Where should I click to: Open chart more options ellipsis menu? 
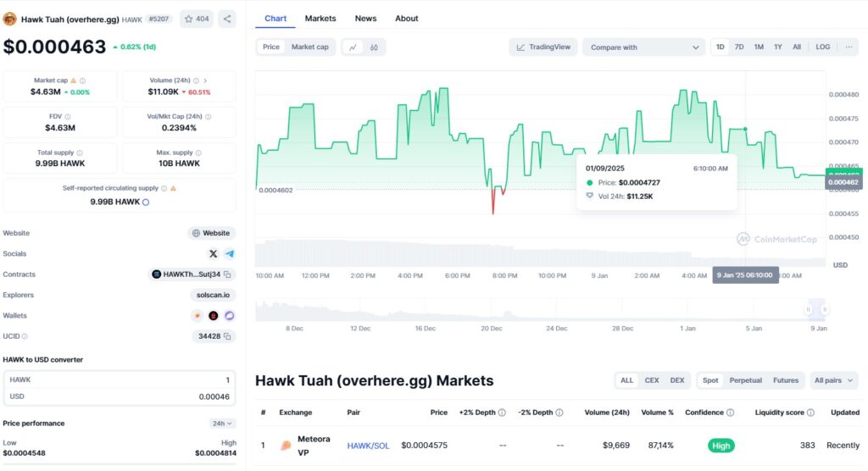pyautogui.click(x=849, y=47)
